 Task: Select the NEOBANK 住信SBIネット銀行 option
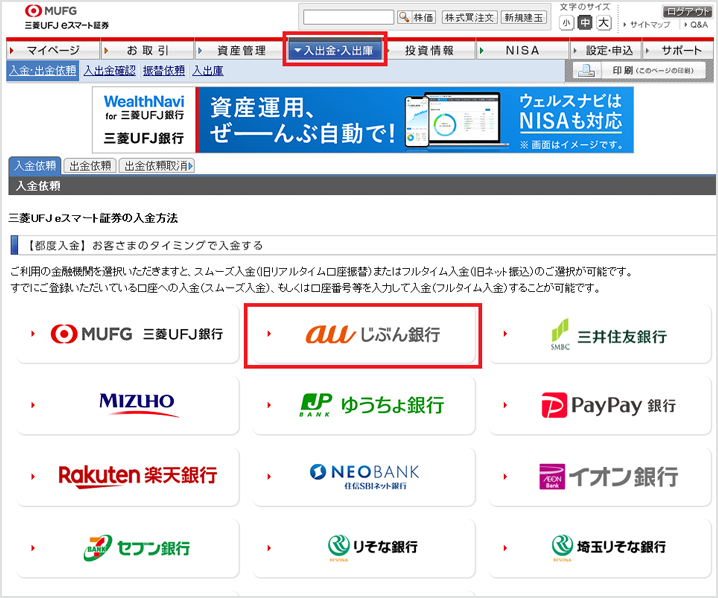[363, 476]
